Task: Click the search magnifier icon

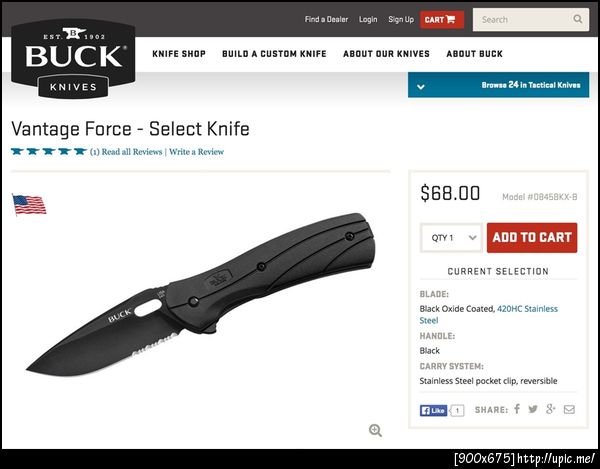Action: point(578,19)
